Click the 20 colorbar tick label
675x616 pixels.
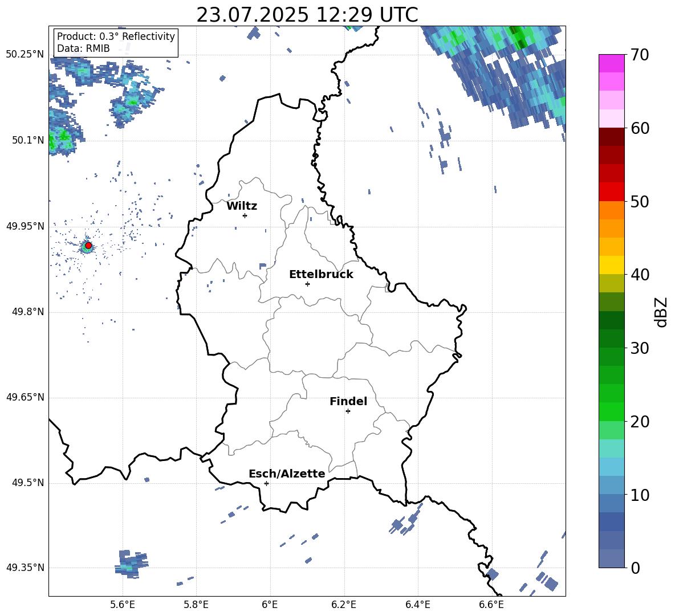[x=640, y=422]
